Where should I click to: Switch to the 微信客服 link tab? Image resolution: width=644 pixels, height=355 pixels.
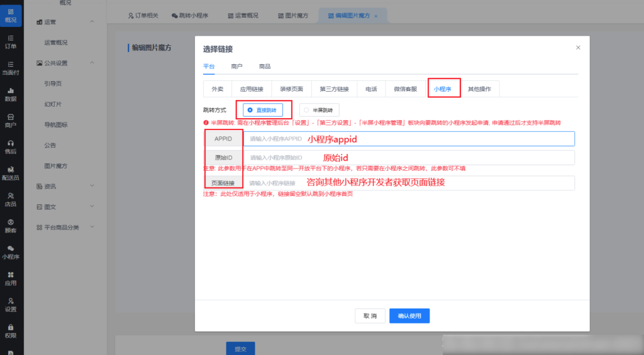[405, 89]
